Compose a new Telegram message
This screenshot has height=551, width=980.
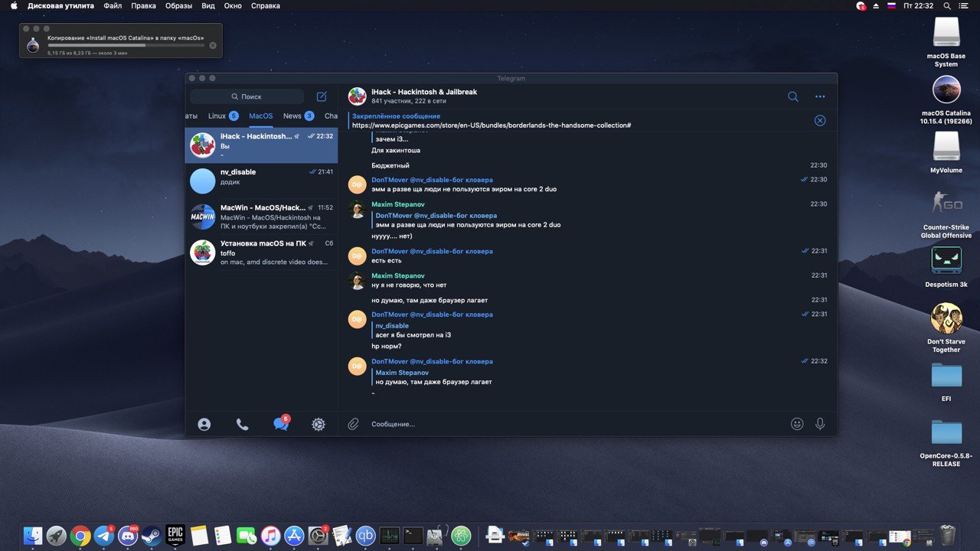click(322, 96)
